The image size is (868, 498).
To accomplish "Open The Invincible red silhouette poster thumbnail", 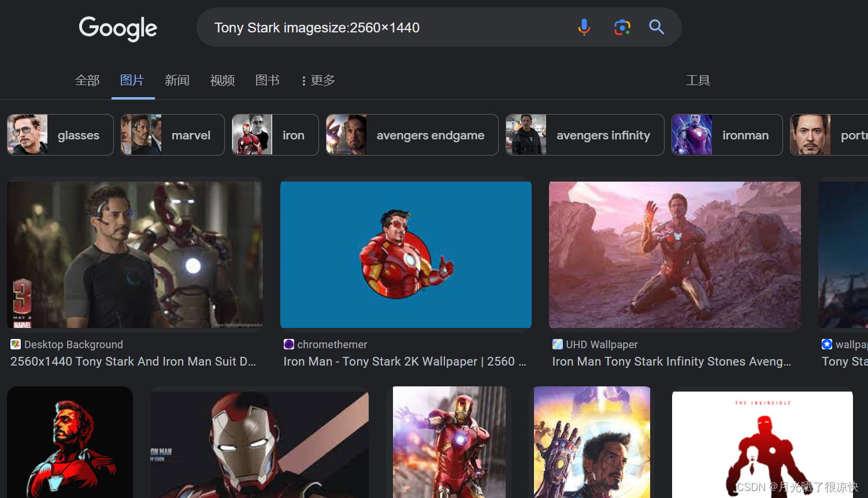I will pyautogui.click(x=762, y=444).
